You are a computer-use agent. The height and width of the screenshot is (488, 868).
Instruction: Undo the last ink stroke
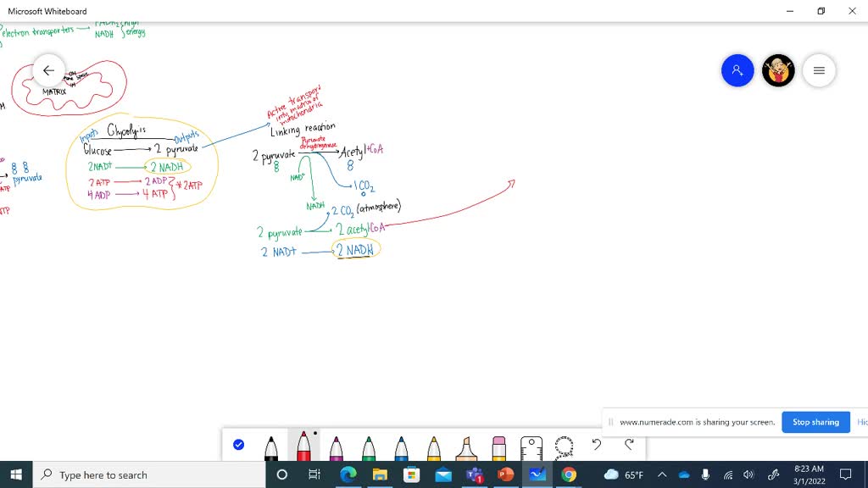(597, 445)
